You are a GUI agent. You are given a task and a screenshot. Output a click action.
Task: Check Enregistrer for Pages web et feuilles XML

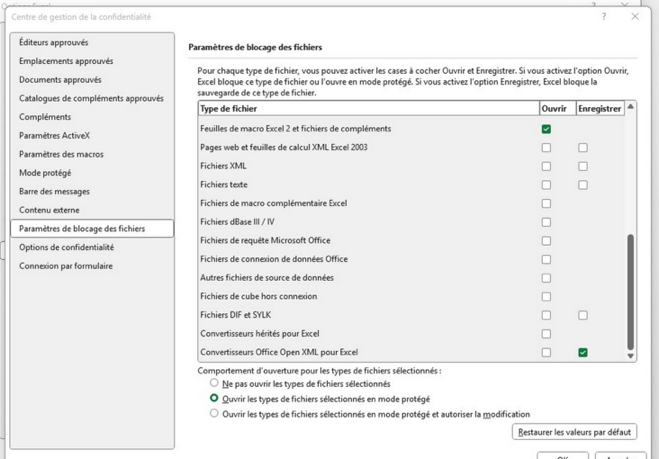[583, 148]
